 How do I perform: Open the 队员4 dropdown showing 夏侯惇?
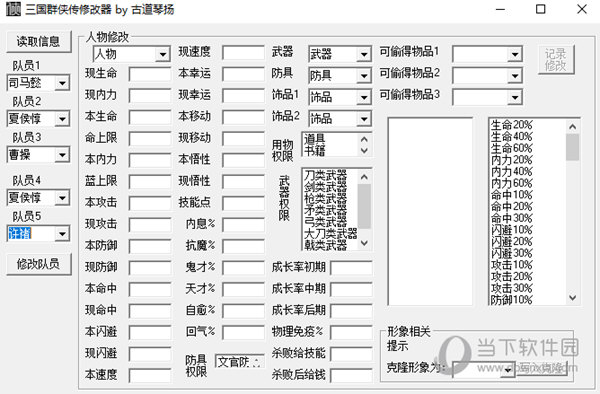(x=62, y=198)
